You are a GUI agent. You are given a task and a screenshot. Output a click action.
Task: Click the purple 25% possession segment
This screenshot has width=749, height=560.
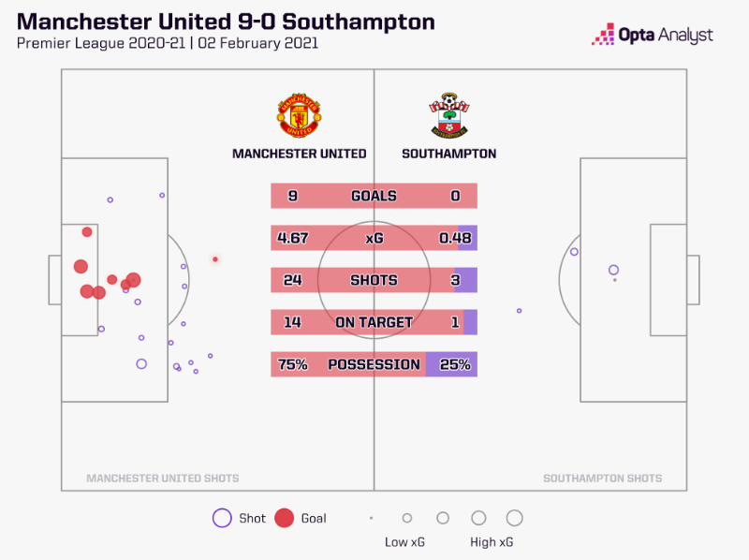click(452, 364)
